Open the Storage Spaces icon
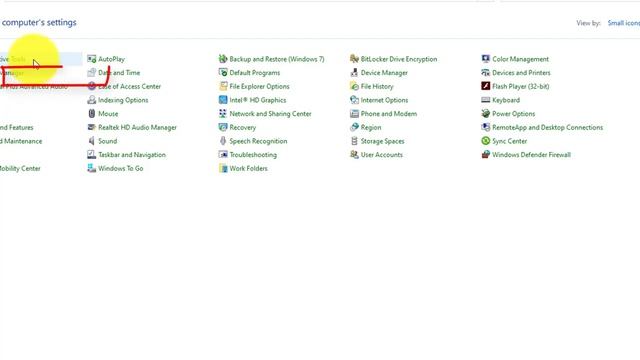 coord(354,141)
